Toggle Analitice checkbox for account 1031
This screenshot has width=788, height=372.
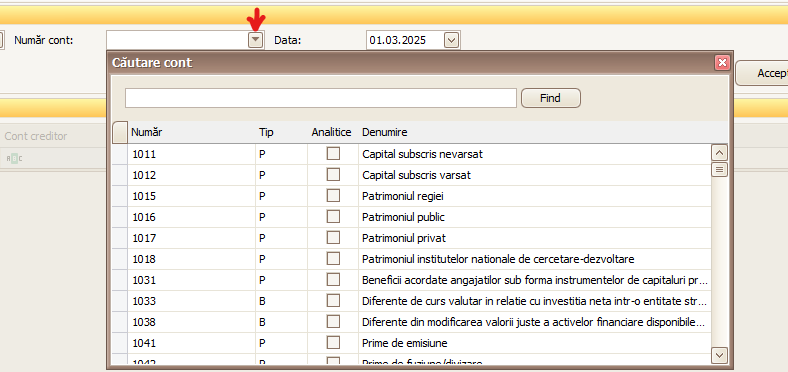(333, 280)
